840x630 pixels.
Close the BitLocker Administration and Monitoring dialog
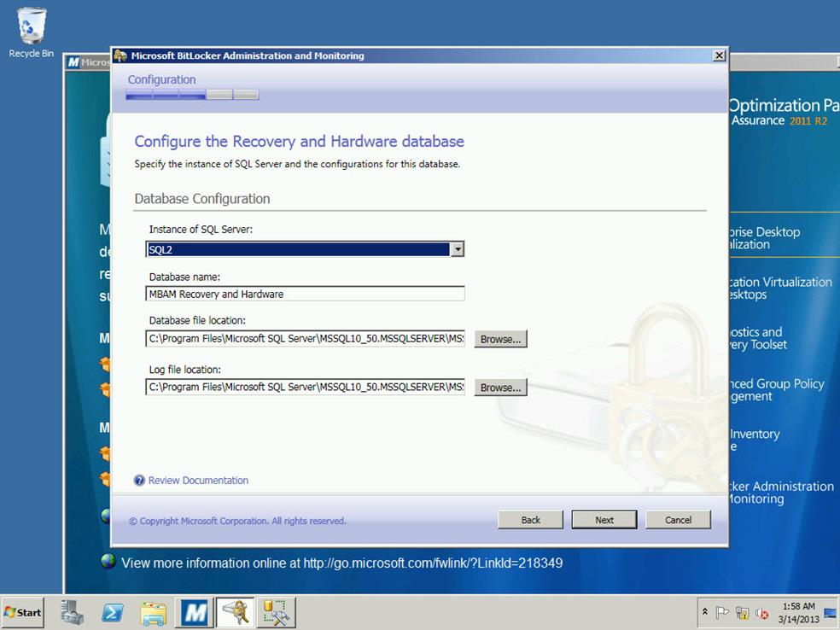tap(720, 55)
